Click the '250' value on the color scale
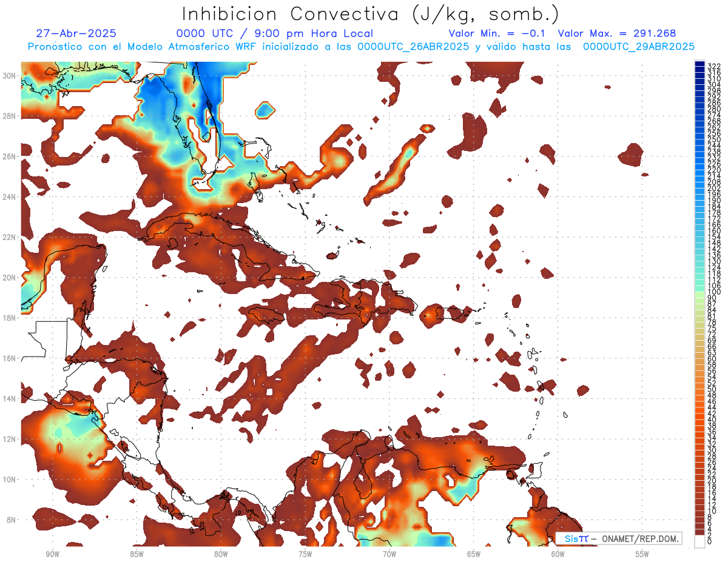 tap(713, 139)
